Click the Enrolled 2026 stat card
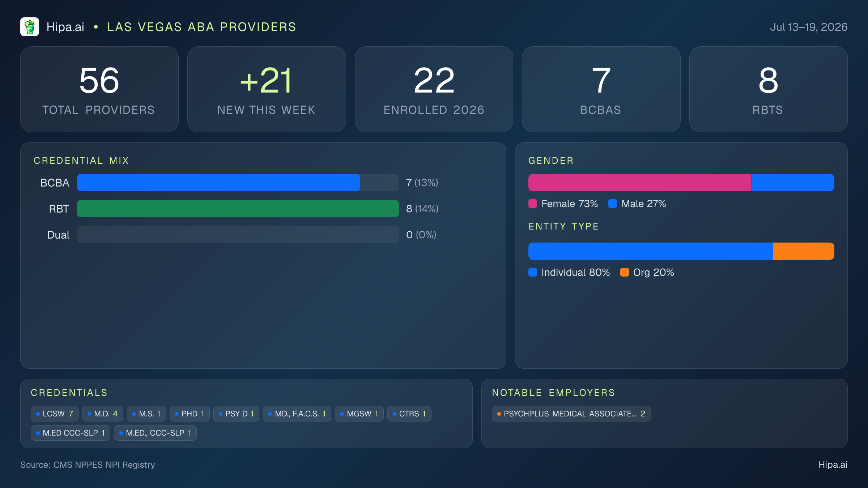Viewport: 868px width, 488px height. click(x=434, y=89)
